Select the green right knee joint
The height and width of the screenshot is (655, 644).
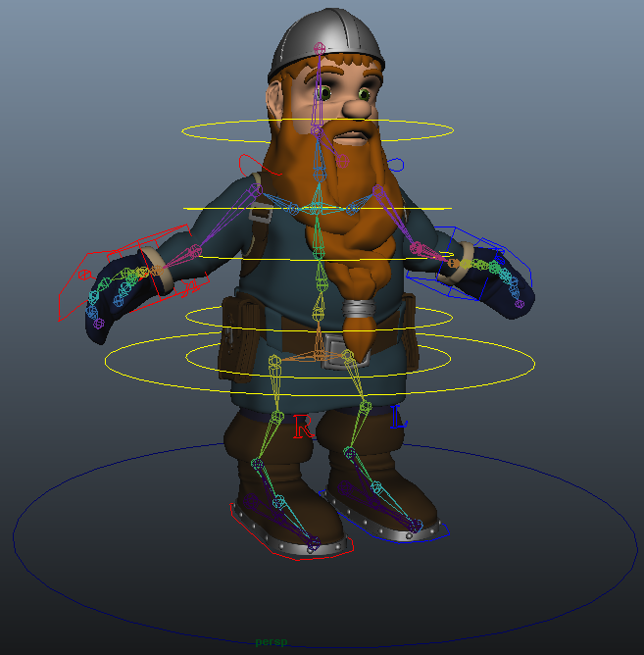277,417
